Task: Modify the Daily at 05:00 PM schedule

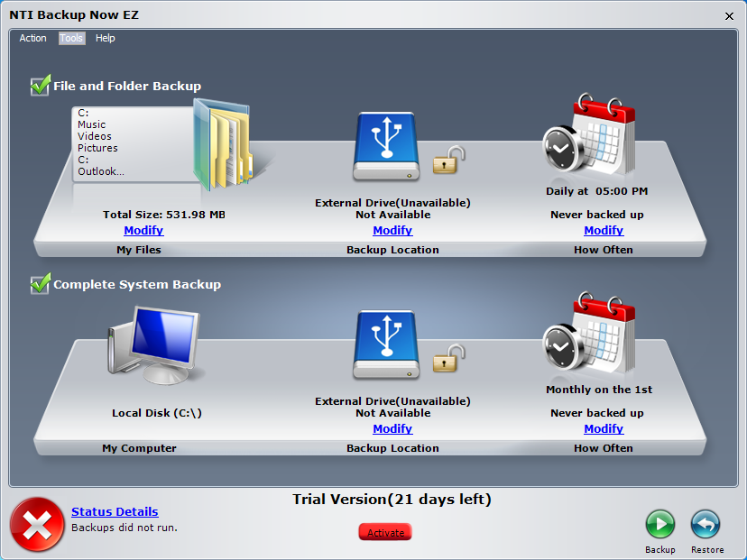Action: coord(604,231)
